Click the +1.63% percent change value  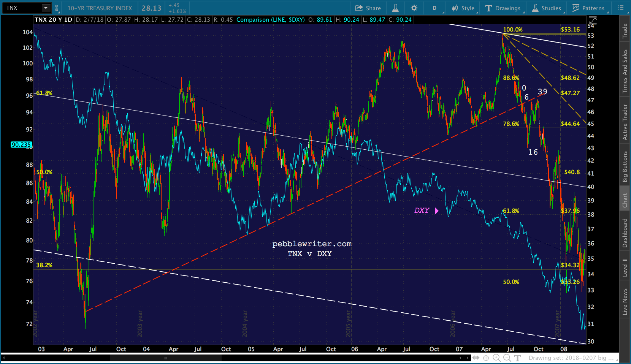[x=177, y=11]
